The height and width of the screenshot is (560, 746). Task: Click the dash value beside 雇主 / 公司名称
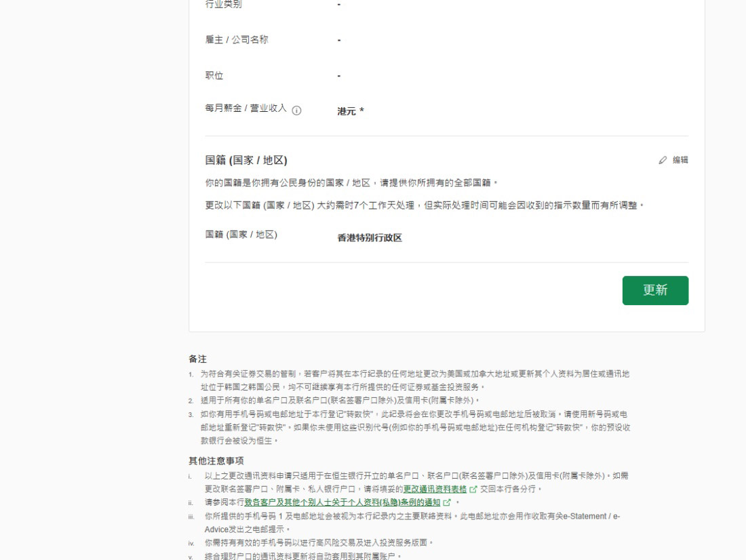(x=339, y=40)
